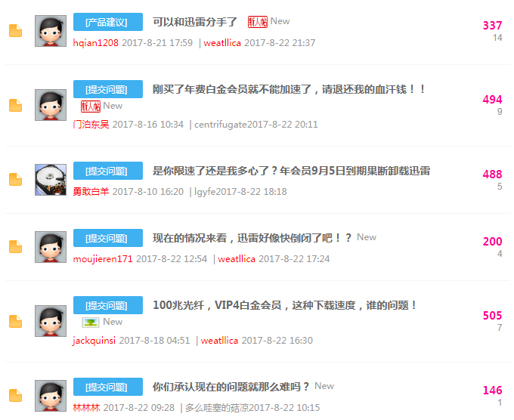The width and height of the screenshot is (514, 420).
Task: Click the folder icon beside 林林林's thread
Action: 15,395
